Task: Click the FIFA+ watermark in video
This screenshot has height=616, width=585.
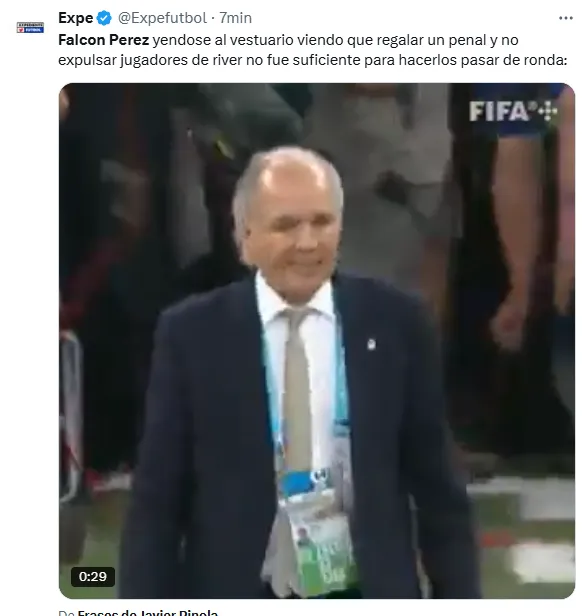Action: (x=513, y=112)
